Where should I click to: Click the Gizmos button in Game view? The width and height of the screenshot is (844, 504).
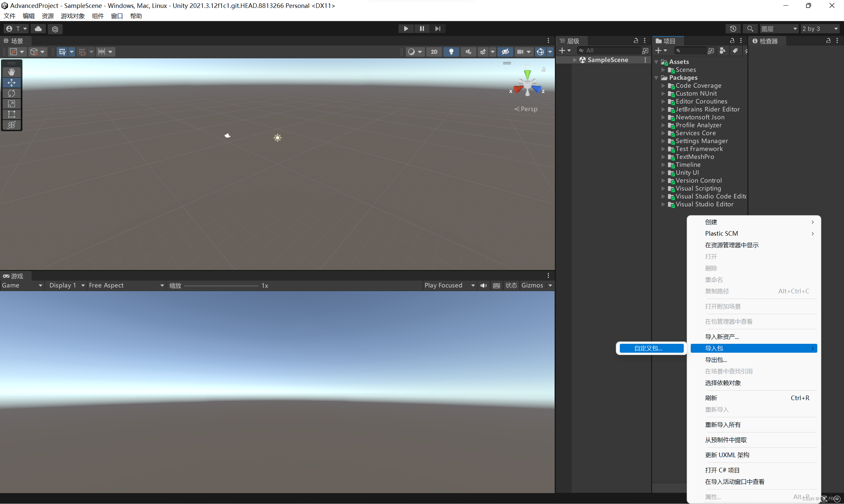tap(532, 286)
